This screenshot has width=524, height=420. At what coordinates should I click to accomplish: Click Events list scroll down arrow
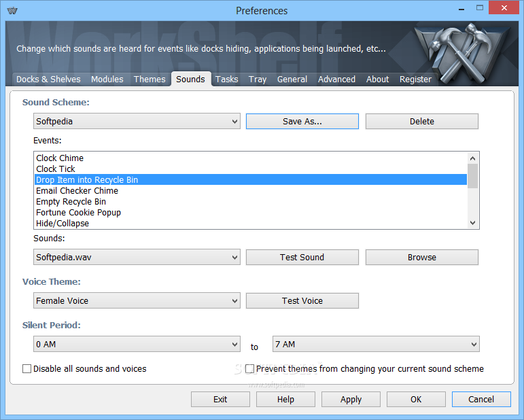(x=472, y=223)
